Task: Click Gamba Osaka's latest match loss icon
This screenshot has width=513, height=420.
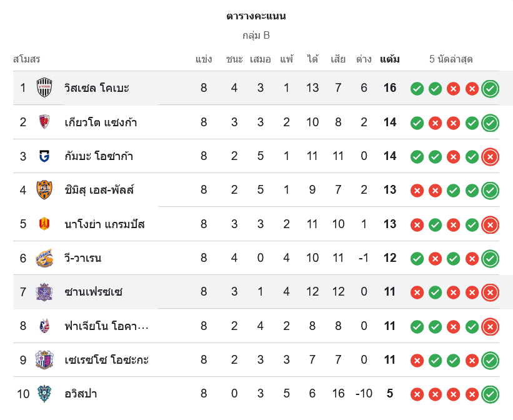Action: tap(491, 156)
